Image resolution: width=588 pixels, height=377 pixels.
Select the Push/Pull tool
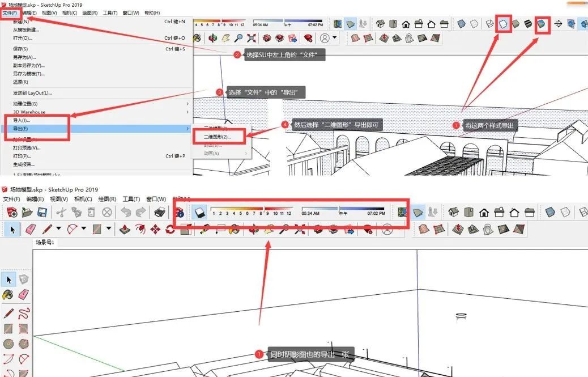[x=125, y=229]
